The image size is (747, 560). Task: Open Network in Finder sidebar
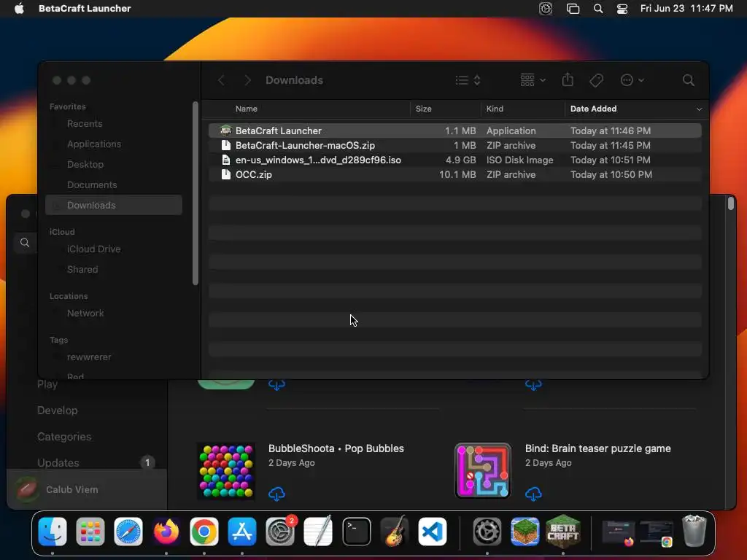[x=85, y=314]
